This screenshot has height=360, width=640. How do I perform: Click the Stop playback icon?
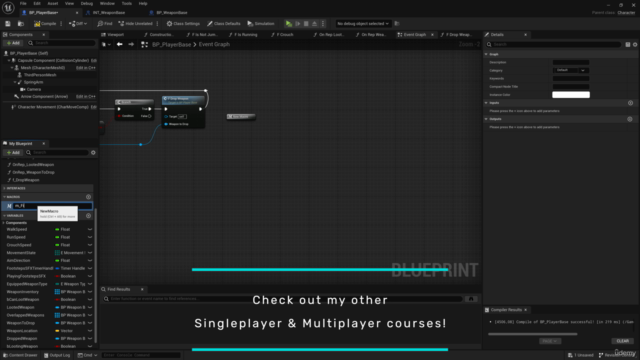click(306, 24)
